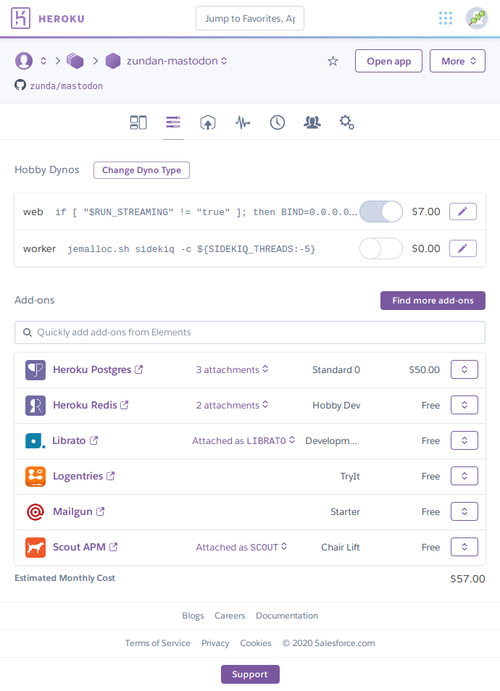Open Heroku Redis row actions menu

464,405
